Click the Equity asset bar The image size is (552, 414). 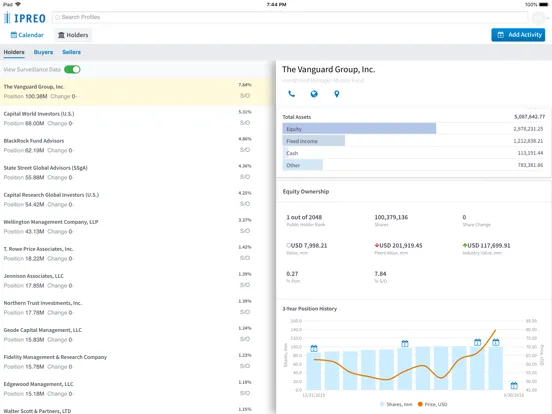(359, 129)
